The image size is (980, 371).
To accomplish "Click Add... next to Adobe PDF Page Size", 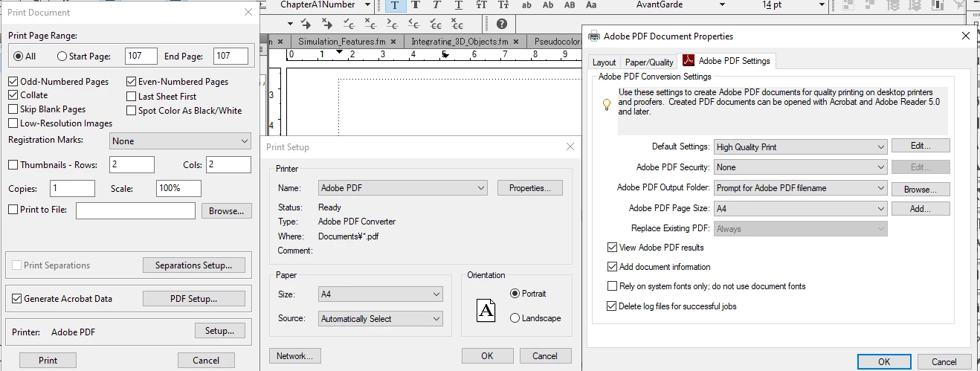I will coord(921,209).
